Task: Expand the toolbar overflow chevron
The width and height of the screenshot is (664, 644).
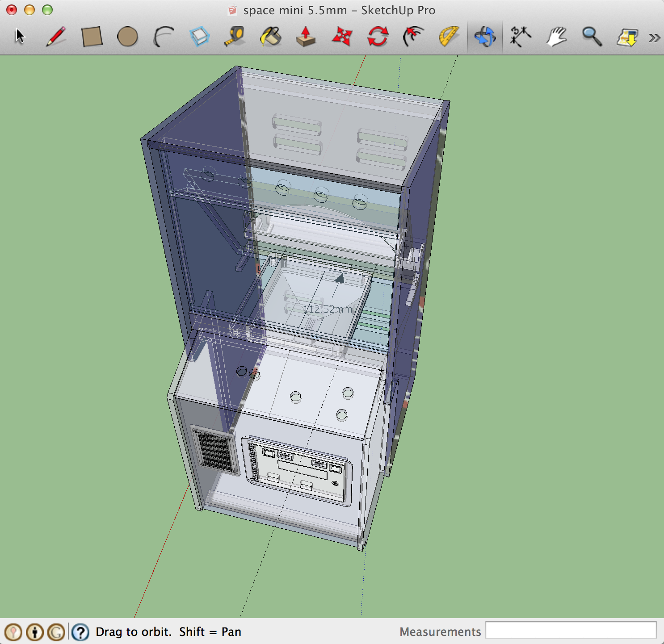Action: pos(655,38)
